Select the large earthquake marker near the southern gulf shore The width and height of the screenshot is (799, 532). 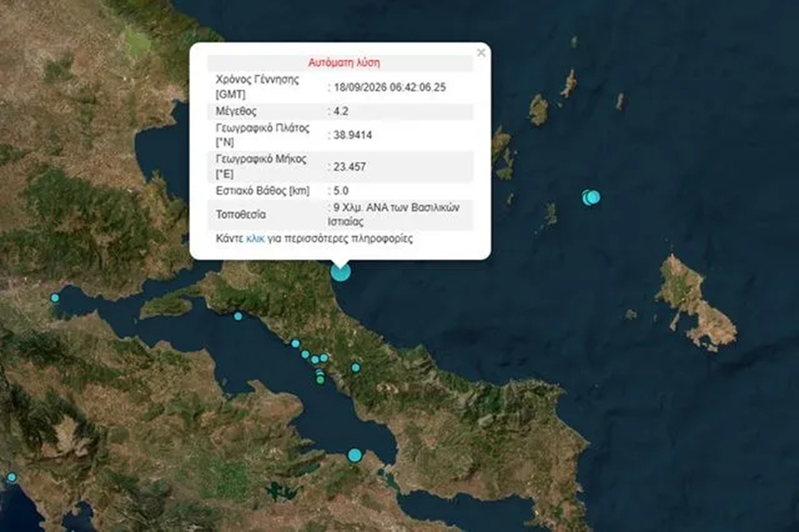pyautogui.click(x=355, y=455)
